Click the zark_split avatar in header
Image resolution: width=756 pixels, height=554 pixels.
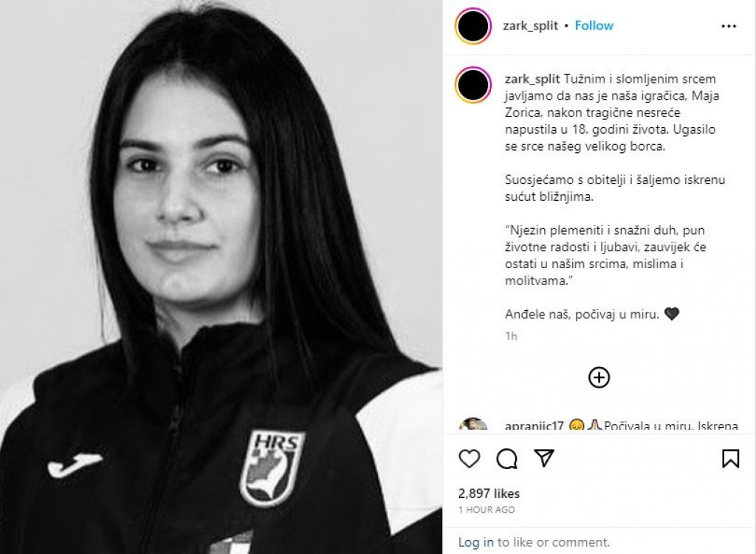[x=473, y=26]
